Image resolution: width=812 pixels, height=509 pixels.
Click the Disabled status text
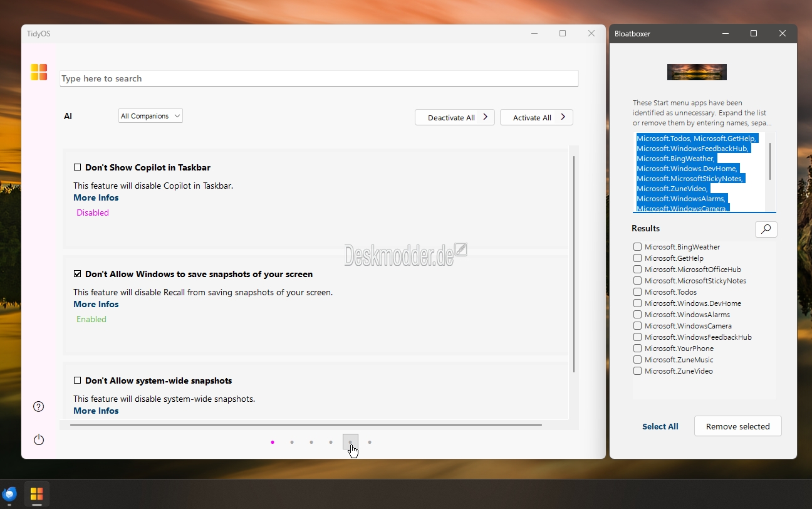(93, 213)
